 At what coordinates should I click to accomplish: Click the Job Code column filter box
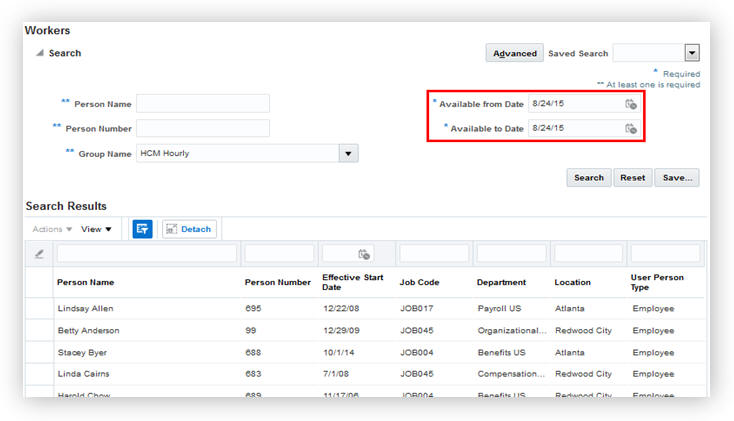click(x=434, y=254)
